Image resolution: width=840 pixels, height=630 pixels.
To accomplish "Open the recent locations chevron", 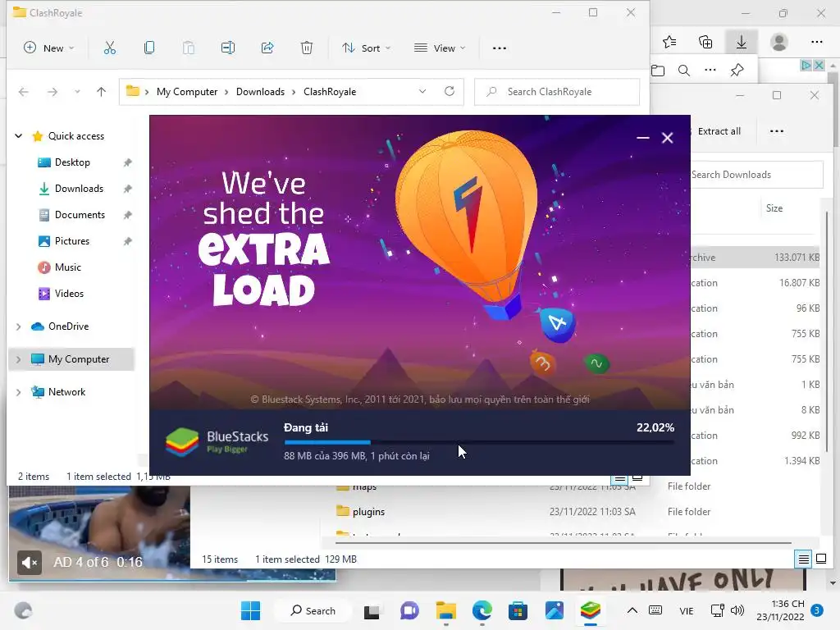I will (77, 92).
